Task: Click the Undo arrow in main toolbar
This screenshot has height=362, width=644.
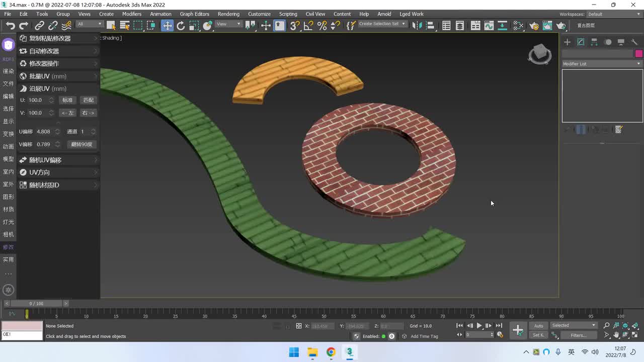Action: 11,26
